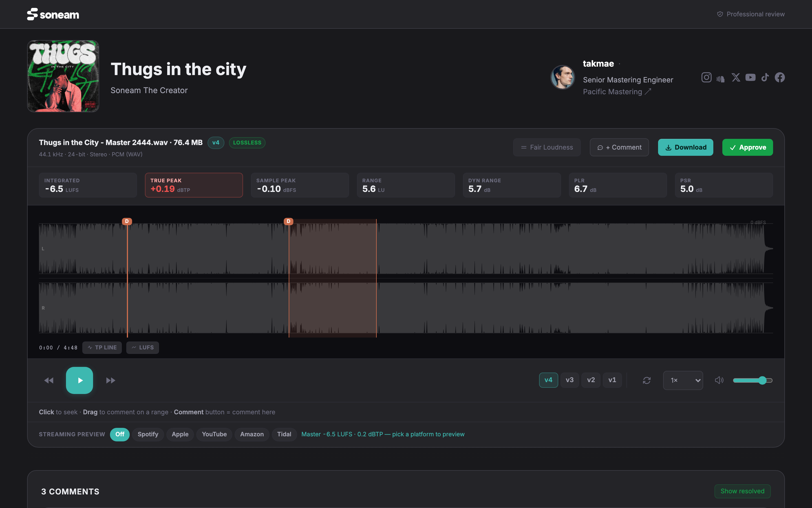Click the + Comment button
The height and width of the screenshot is (508, 812).
[619, 147]
